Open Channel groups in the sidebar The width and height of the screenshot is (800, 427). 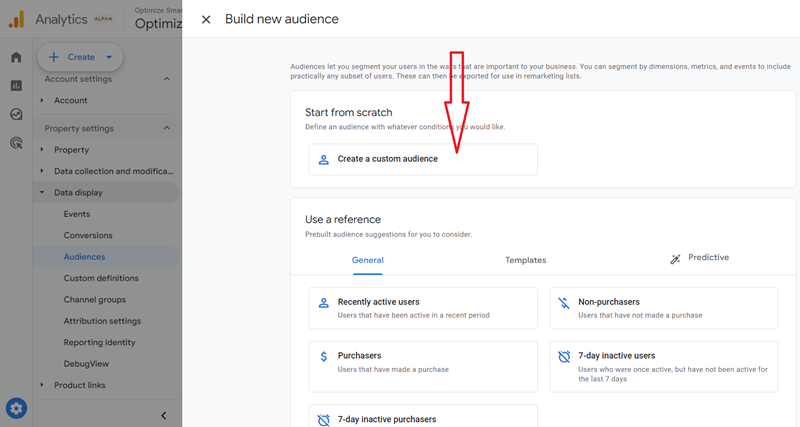point(94,300)
